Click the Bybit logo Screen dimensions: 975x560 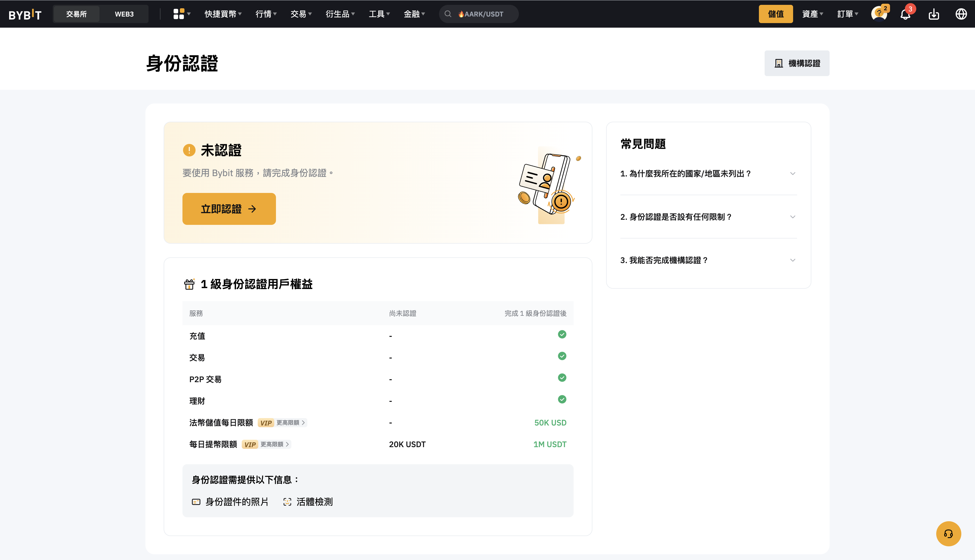(x=25, y=14)
